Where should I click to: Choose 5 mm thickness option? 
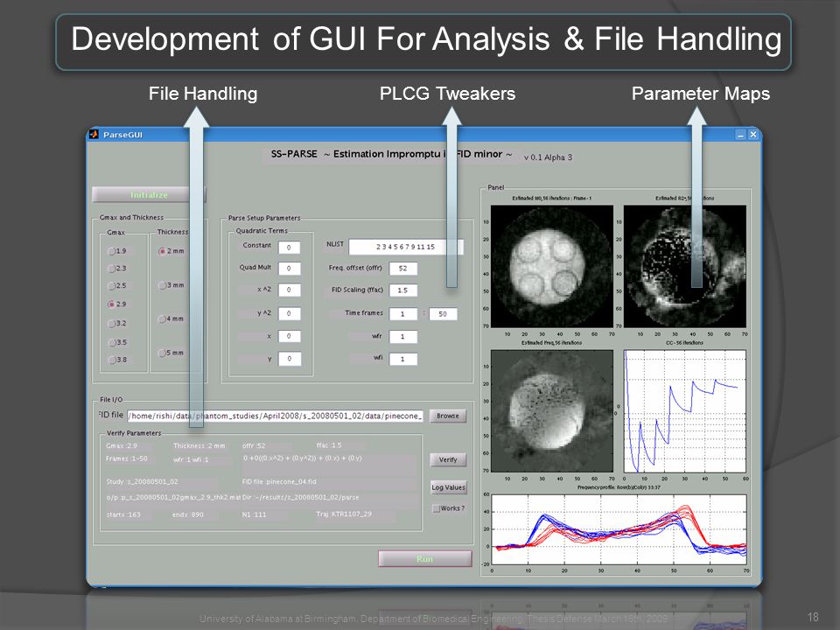pyautogui.click(x=163, y=353)
